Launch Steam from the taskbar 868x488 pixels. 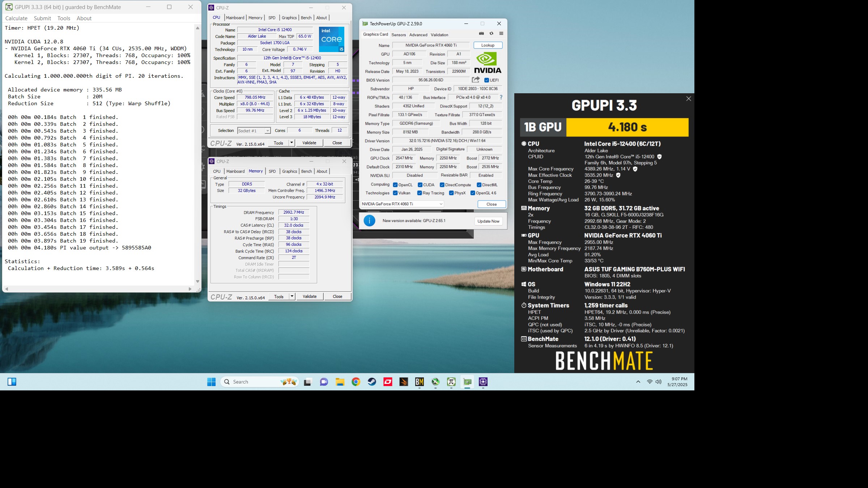pos(372,382)
